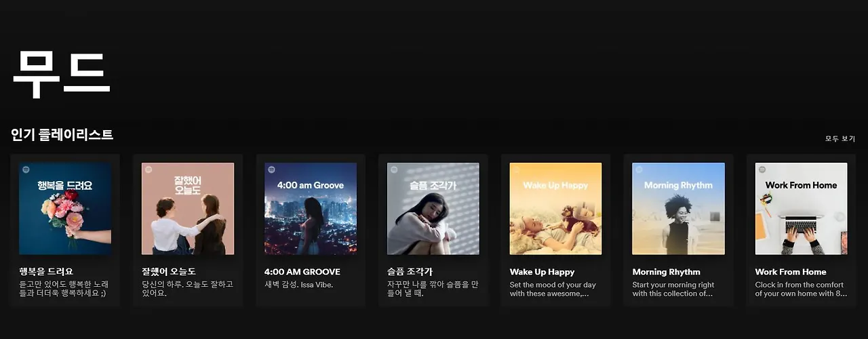The image size is (868, 339).
Task: Click the 슬픔 조각가 title text
Action: pos(410,272)
